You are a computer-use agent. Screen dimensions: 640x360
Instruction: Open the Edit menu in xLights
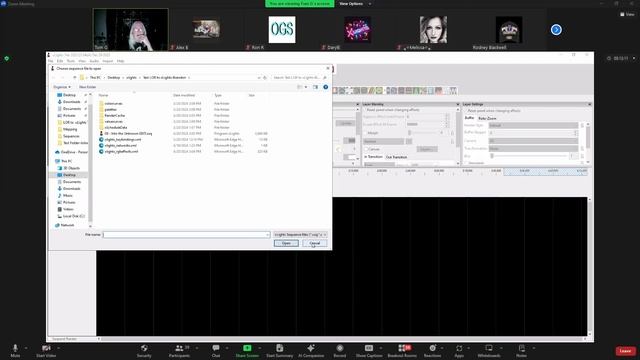tap(60, 61)
